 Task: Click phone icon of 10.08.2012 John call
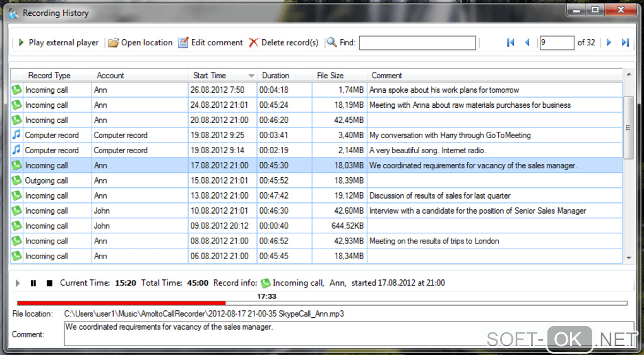pos(16,211)
